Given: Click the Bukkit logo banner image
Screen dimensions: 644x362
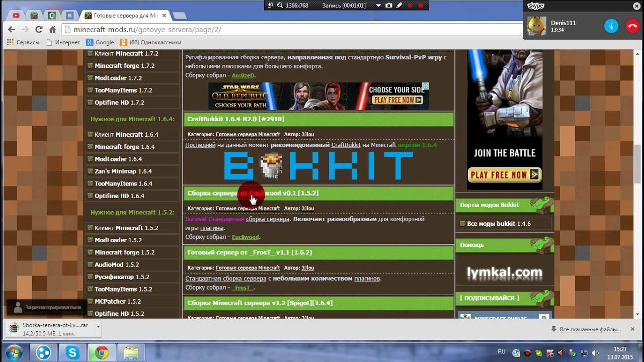Looking at the screenshot, I should (318, 166).
